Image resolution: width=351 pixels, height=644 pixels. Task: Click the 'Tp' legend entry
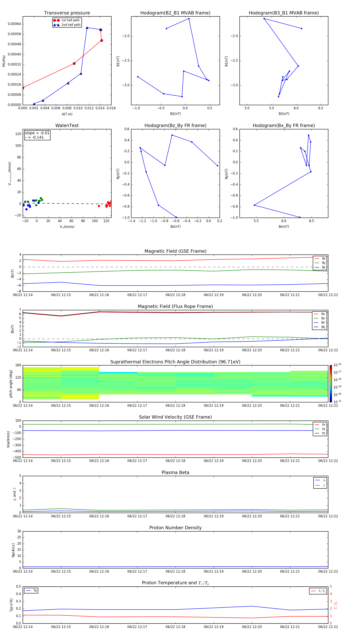tap(31, 591)
